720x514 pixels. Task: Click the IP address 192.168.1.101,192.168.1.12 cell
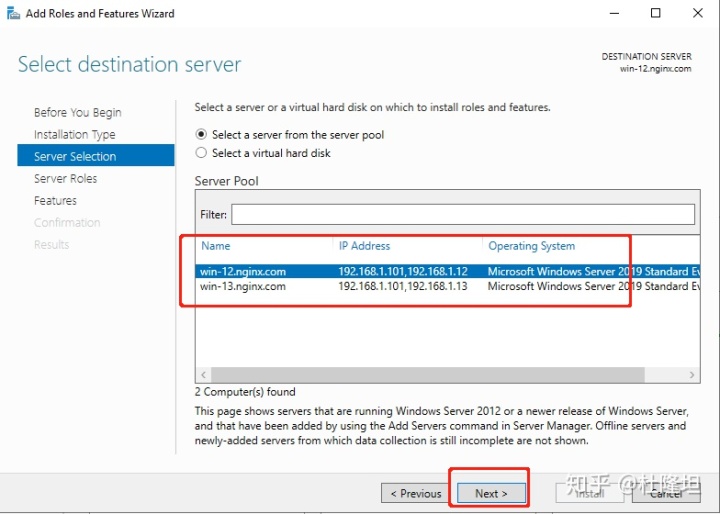[403, 271]
